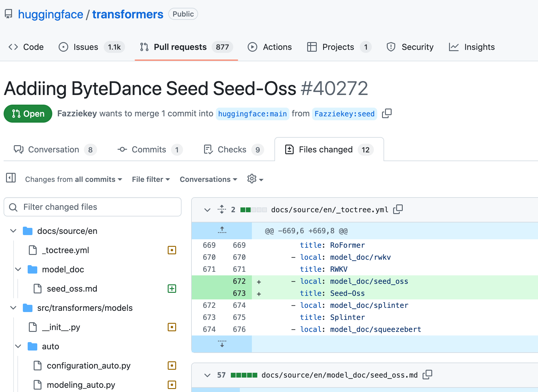The image size is (538, 392).
Task: Select configuration_auto.py in file tree
Action: click(88, 366)
